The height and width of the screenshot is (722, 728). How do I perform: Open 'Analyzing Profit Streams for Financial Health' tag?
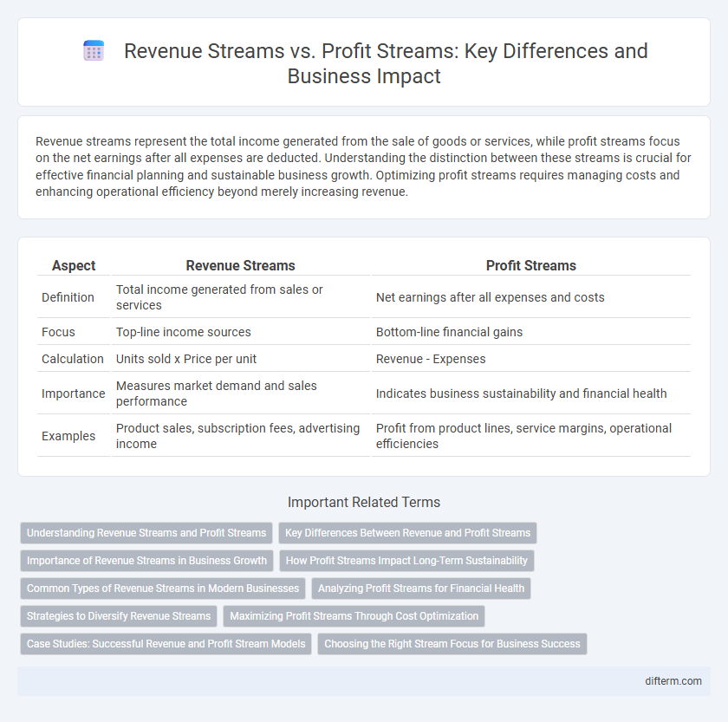point(421,589)
